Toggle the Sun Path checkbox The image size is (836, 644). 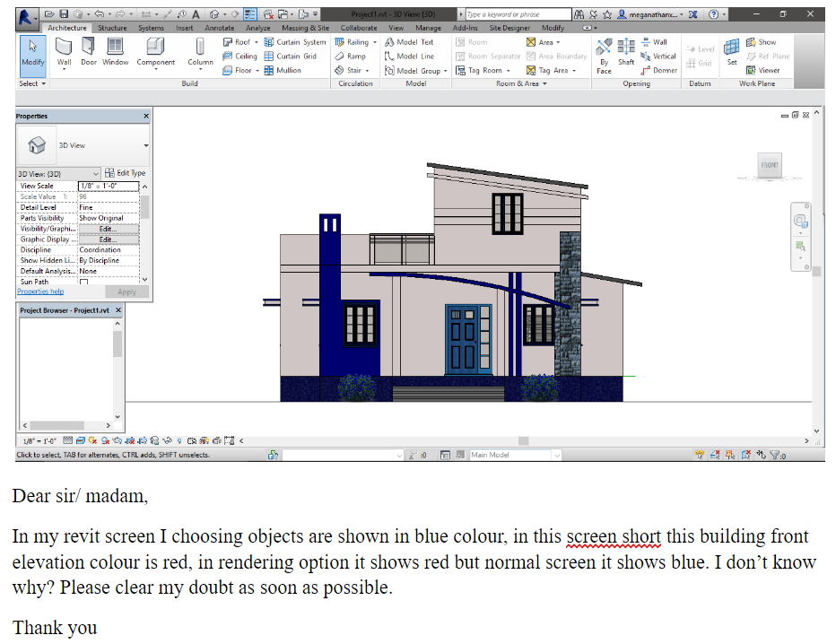coord(83,282)
